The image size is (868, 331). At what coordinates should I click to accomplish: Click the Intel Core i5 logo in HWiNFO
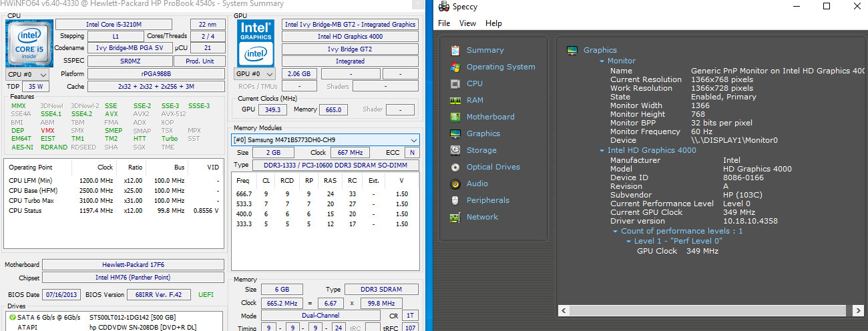(30, 43)
